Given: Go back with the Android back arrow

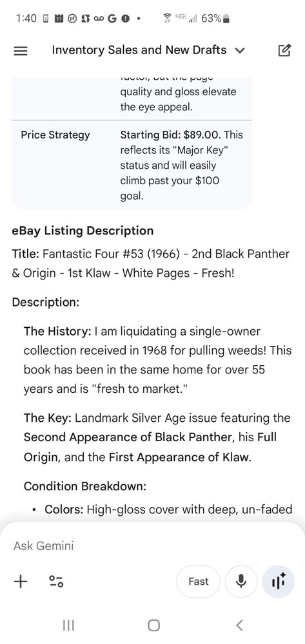Looking at the screenshot, I should pos(240,625).
